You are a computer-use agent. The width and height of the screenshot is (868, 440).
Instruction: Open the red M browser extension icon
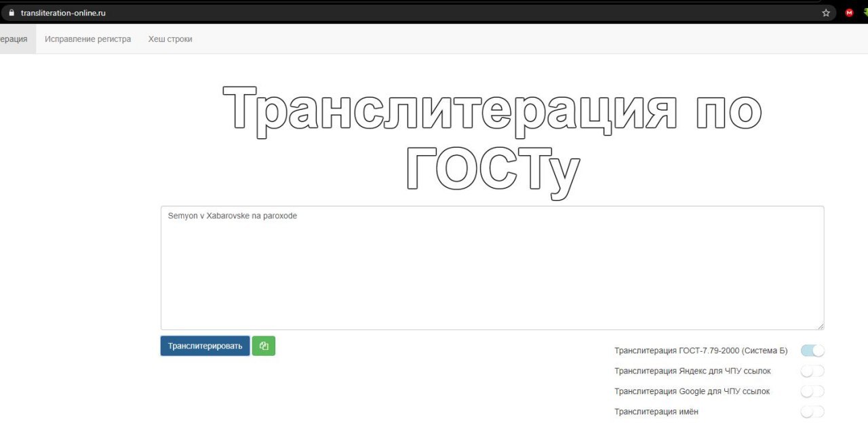pos(849,13)
